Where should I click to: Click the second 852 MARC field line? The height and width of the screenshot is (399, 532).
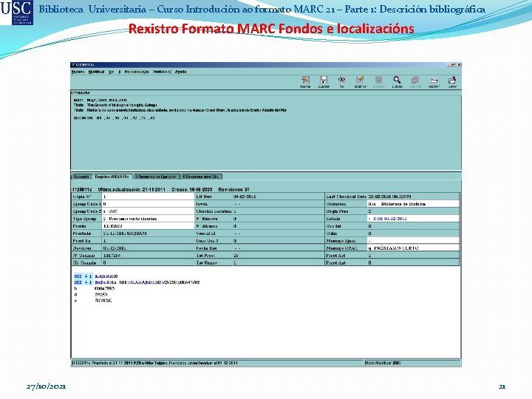137,282
